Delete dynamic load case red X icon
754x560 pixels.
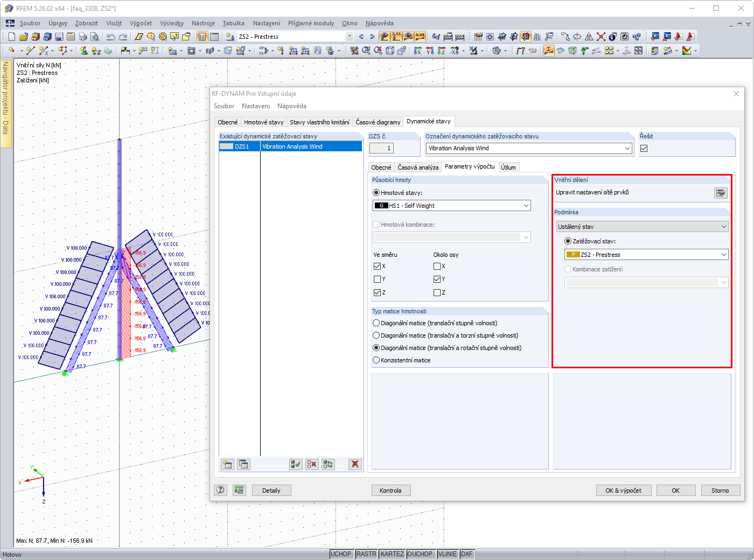click(355, 464)
